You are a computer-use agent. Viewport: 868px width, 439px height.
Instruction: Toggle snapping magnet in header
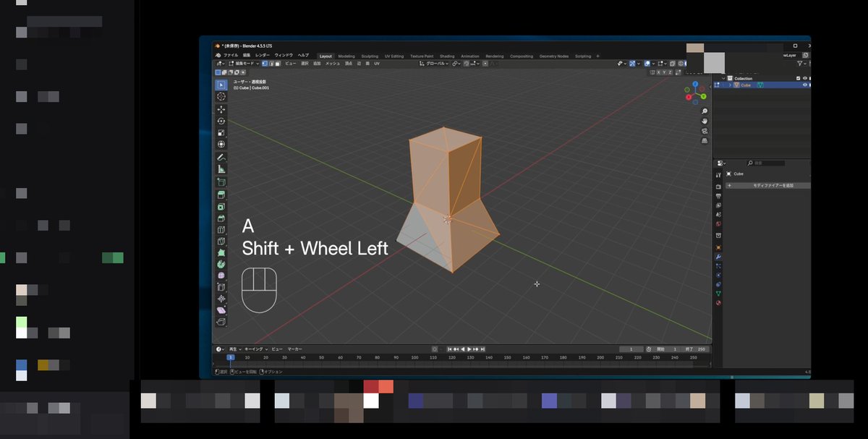click(467, 64)
